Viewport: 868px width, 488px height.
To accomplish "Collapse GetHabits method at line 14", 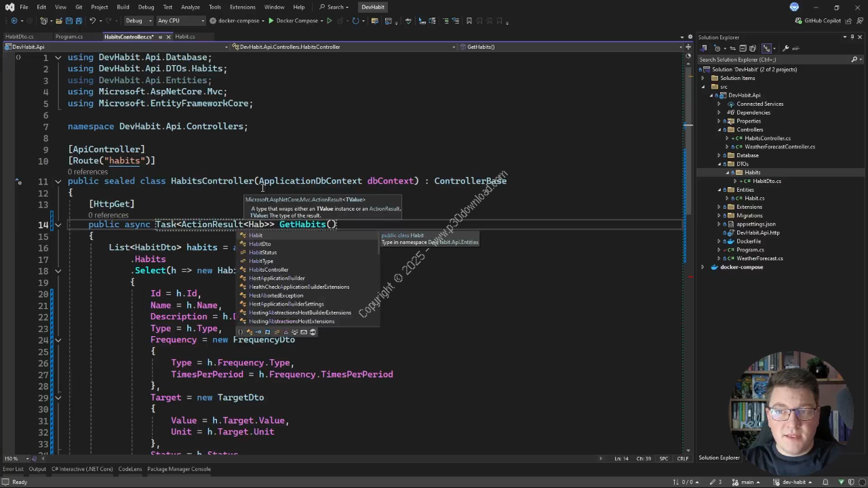I will [58, 224].
